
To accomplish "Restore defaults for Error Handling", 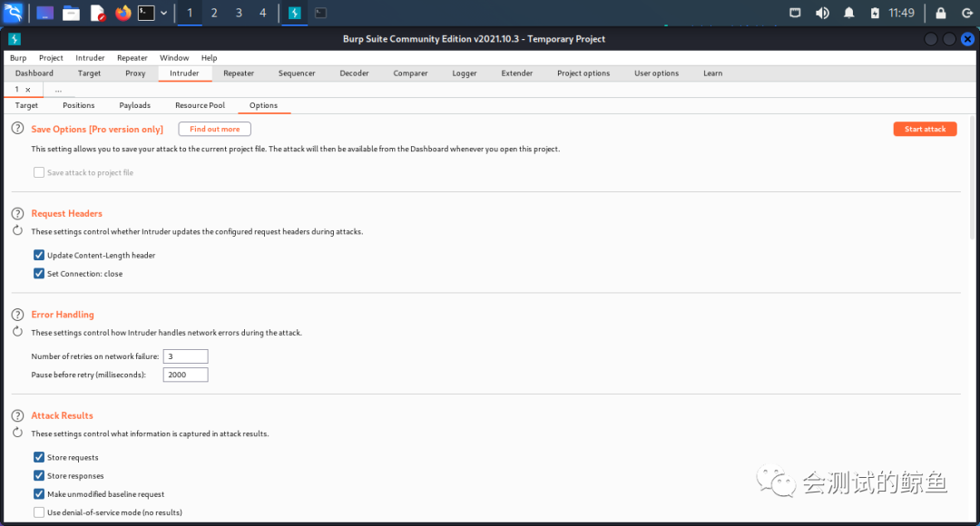I will tap(17, 332).
